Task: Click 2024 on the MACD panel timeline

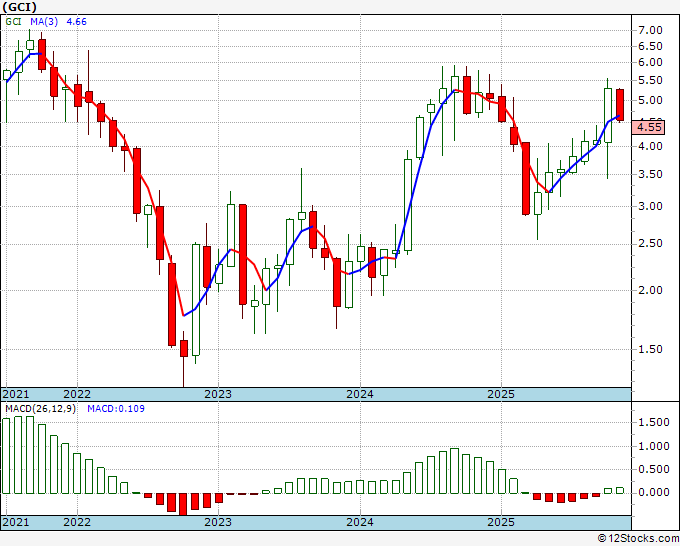Action: (x=360, y=522)
